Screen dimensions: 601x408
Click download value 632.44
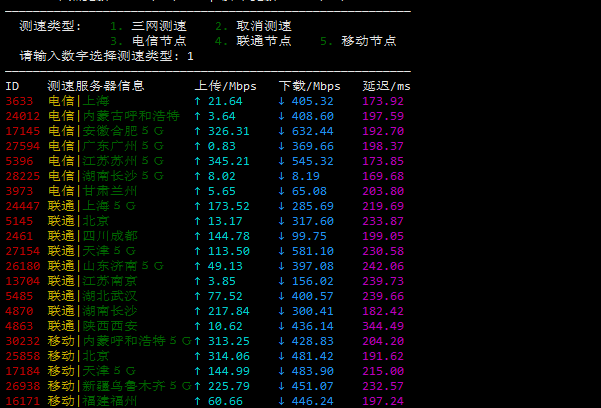click(x=312, y=131)
